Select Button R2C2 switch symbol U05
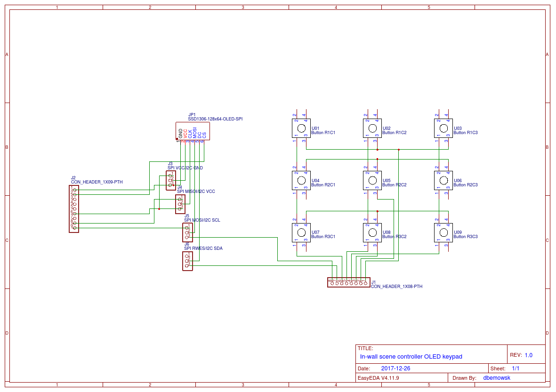This screenshot has width=556, height=392. coord(372,179)
